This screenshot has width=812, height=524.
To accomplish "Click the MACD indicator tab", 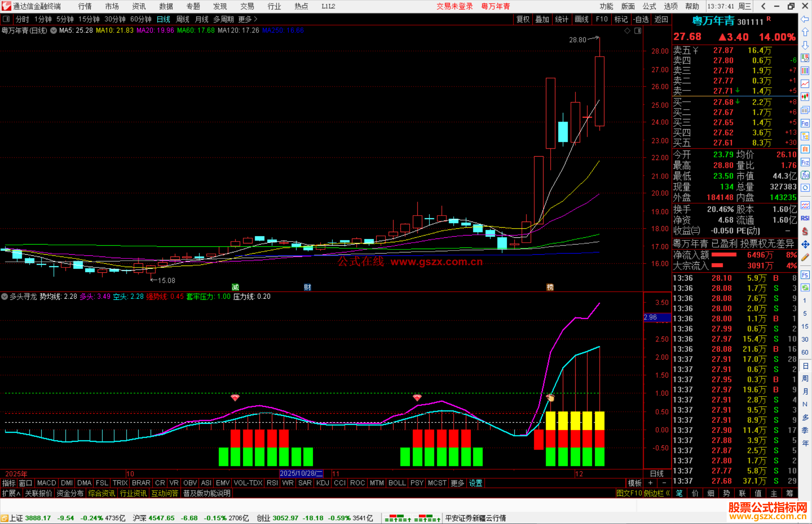I will click(47, 483).
